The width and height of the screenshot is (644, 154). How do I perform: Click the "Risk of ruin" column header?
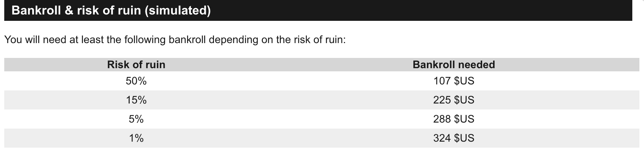coord(136,65)
